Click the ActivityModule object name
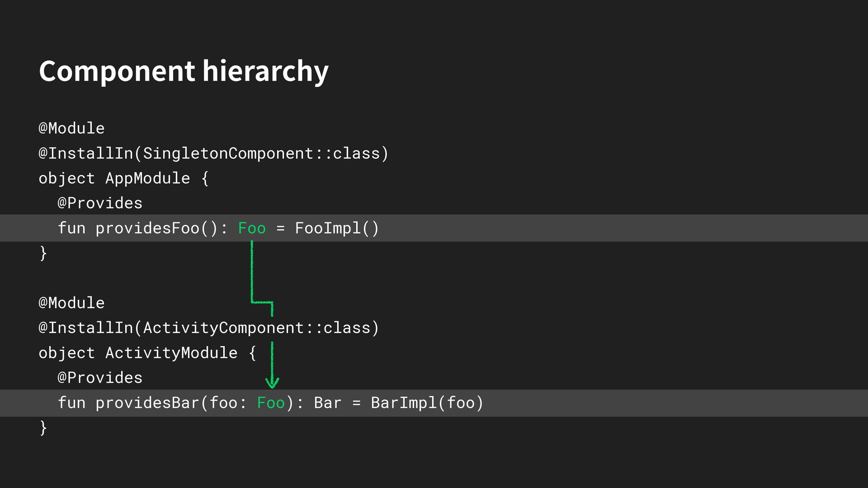 171,353
